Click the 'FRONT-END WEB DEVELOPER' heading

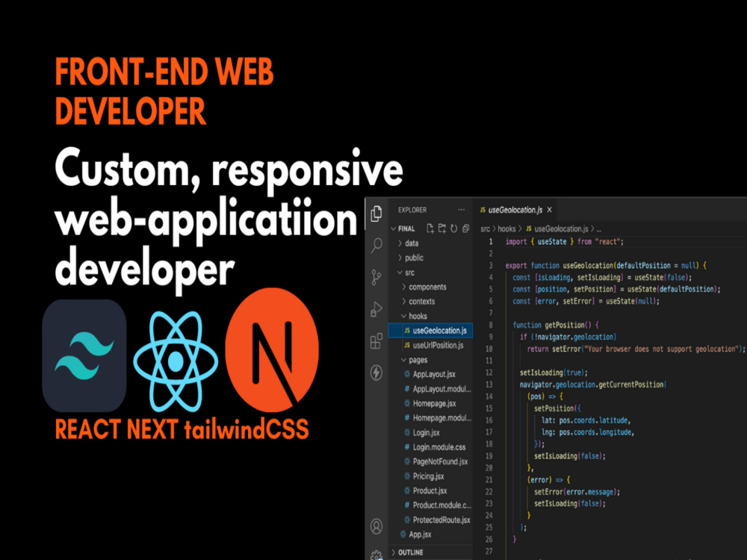[164, 90]
